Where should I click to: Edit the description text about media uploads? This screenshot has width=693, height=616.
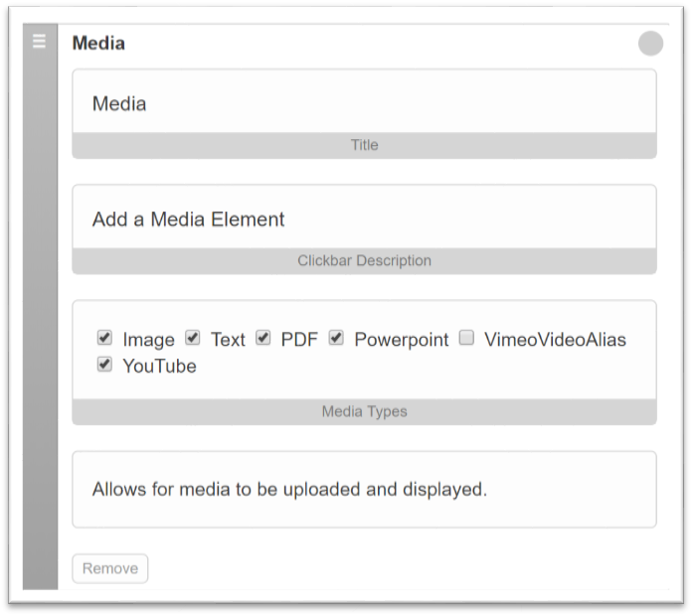(364, 489)
